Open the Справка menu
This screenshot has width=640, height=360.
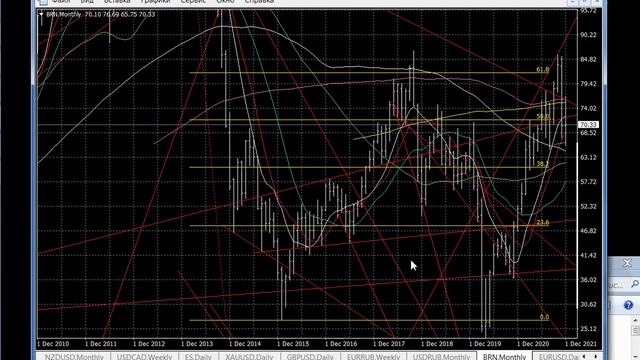(x=259, y=2)
